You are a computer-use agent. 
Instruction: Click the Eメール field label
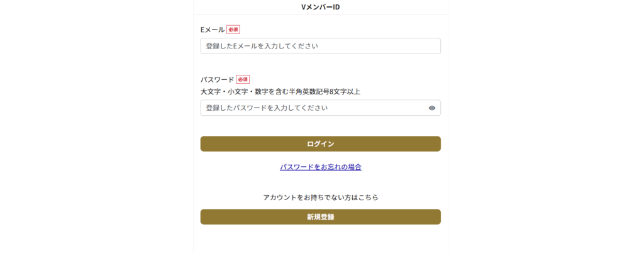(213, 30)
